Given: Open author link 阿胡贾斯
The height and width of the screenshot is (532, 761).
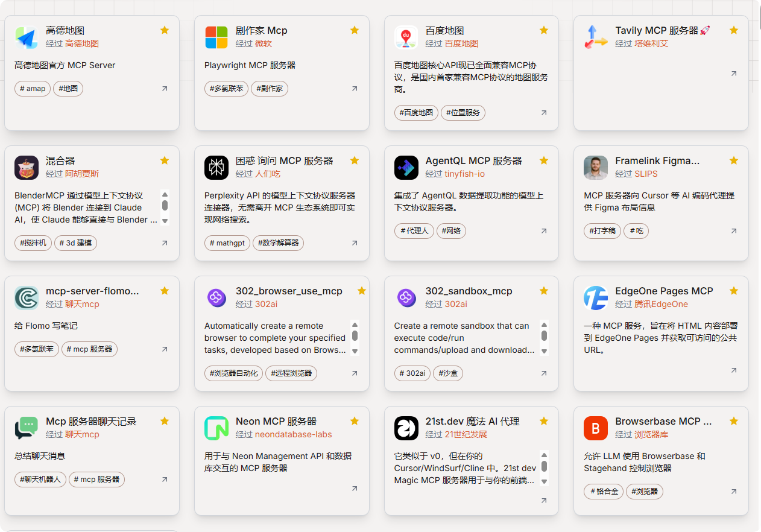Looking at the screenshot, I should (x=82, y=174).
